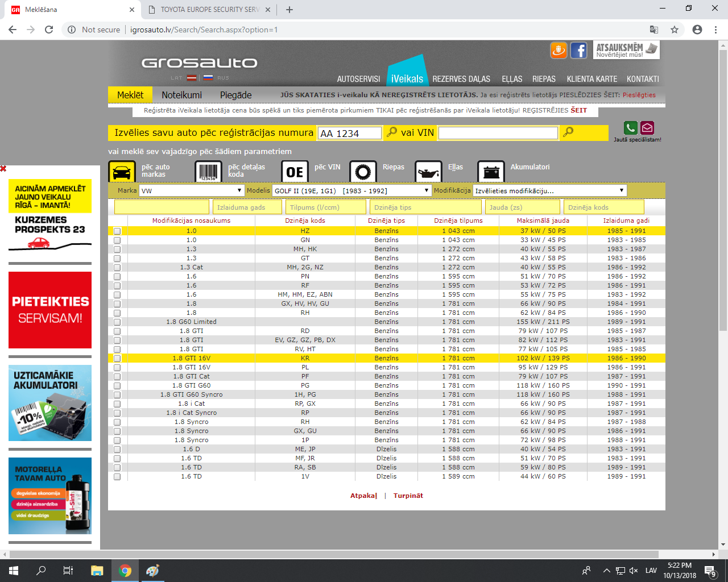Translate this page icon in address bar
Screen dimensions: 728x582
click(654, 30)
